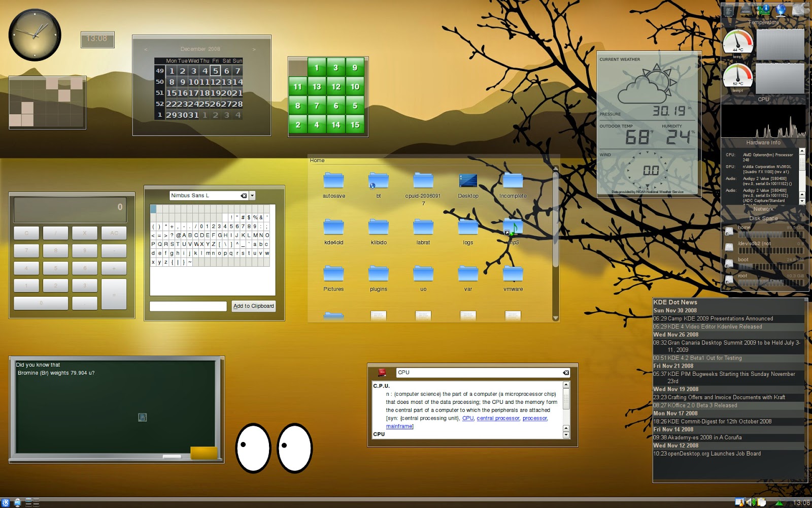Select the hard disk icon in system monitor
This screenshot has height=508, width=812.
pos(798,10)
